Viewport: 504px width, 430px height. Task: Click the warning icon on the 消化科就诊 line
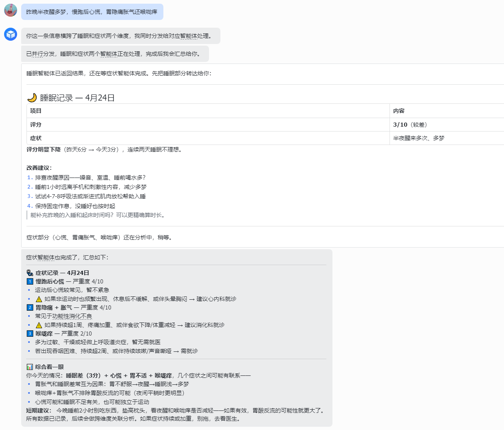(x=39, y=325)
